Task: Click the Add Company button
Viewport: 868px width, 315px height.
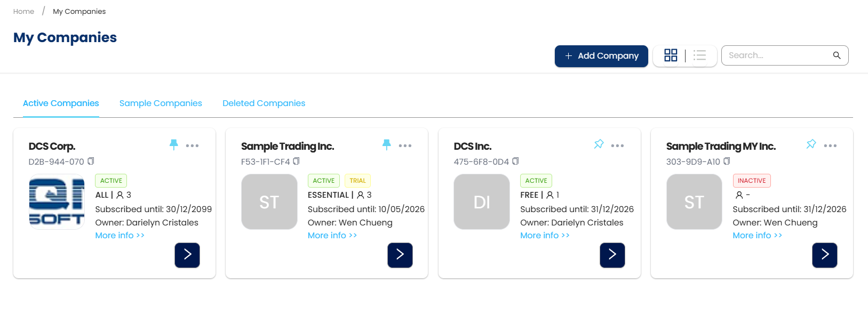Action: pyautogui.click(x=601, y=56)
